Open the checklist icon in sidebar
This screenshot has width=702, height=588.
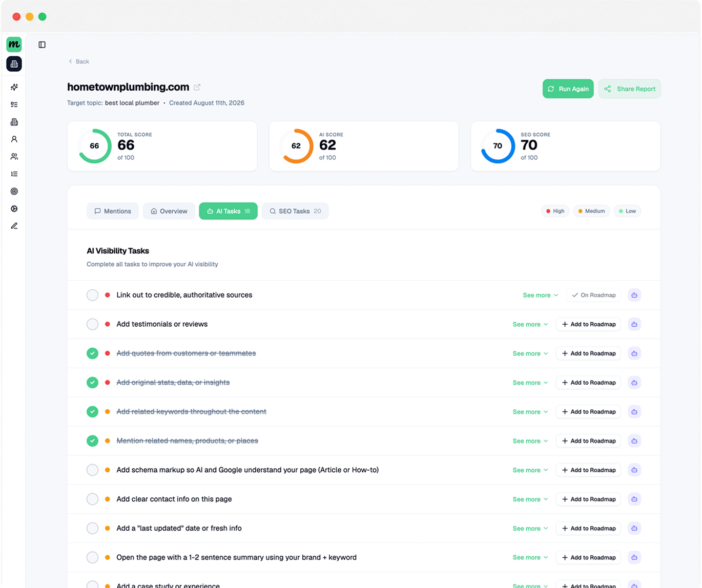coord(14,104)
